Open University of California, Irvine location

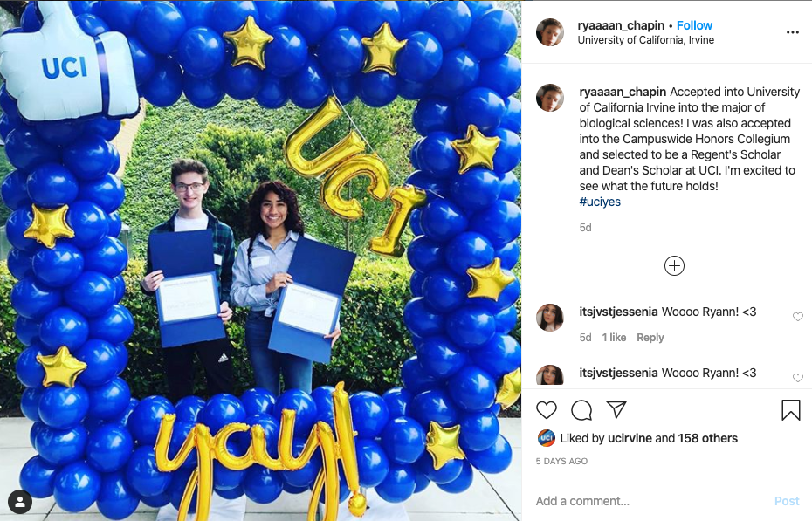point(646,40)
